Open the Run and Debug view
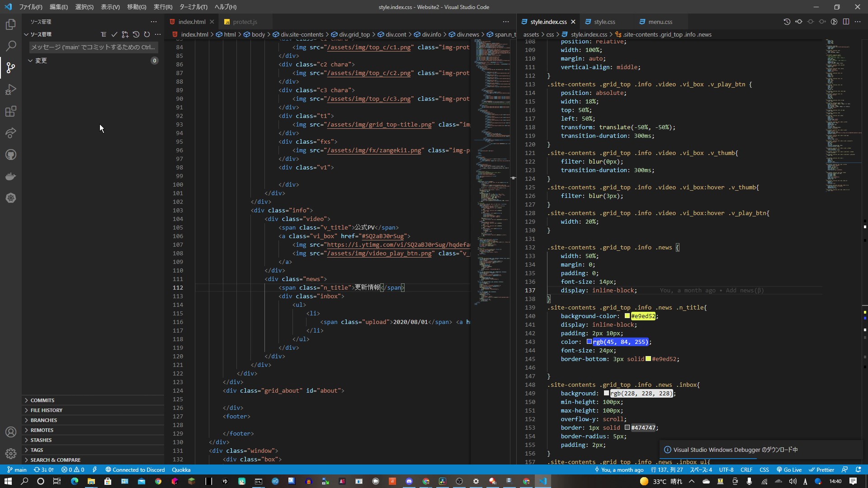This screenshot has width=868, height=488. 11,89
